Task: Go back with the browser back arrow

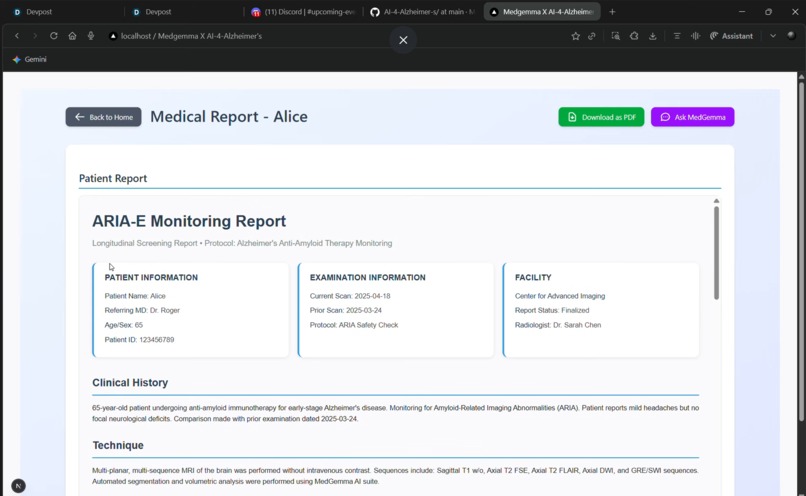Action: [17, 36]
